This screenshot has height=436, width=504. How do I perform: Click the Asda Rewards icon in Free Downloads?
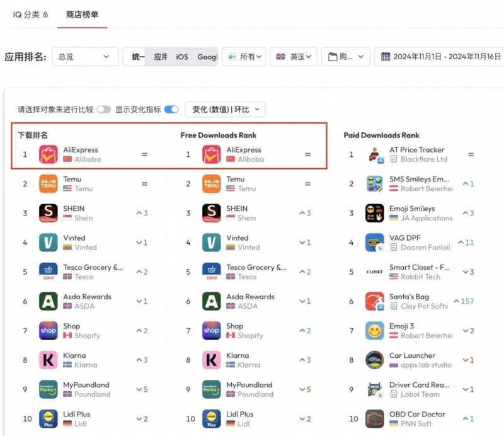click(212, 301)
